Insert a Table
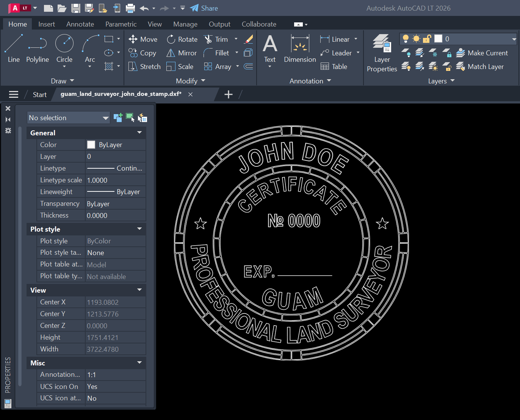 click(334, 66)
